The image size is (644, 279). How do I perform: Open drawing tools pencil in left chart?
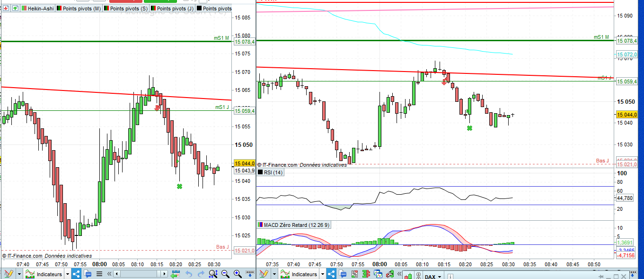coord(8,274)
